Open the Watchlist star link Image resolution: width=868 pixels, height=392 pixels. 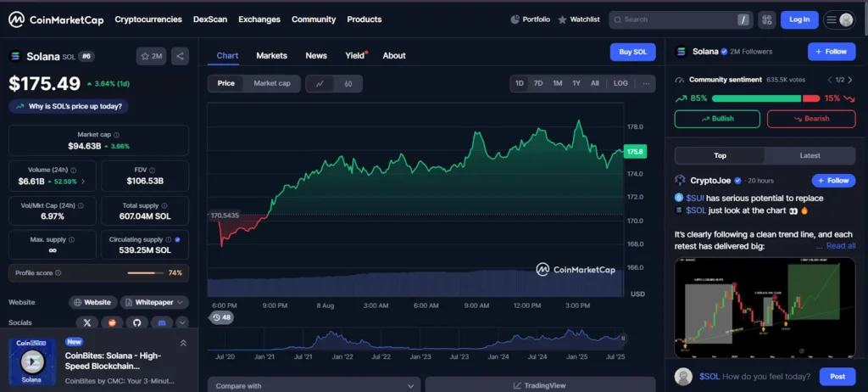(x=578, y=20)
